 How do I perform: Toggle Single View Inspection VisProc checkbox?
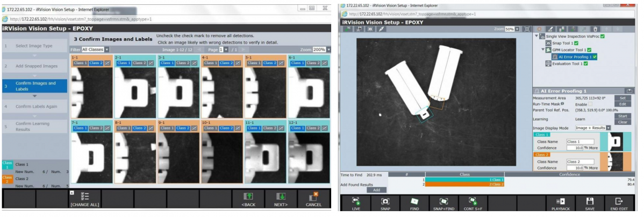coord(602,37)
